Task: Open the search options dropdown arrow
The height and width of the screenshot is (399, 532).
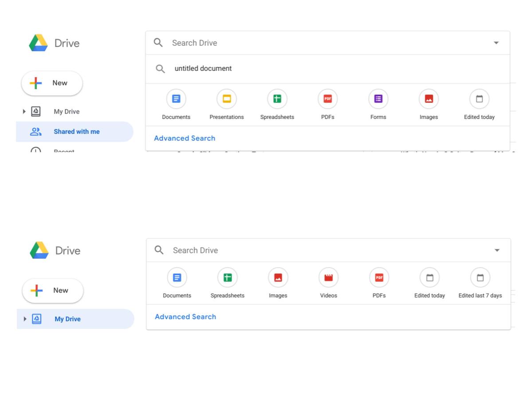Action: pos(496,43)
